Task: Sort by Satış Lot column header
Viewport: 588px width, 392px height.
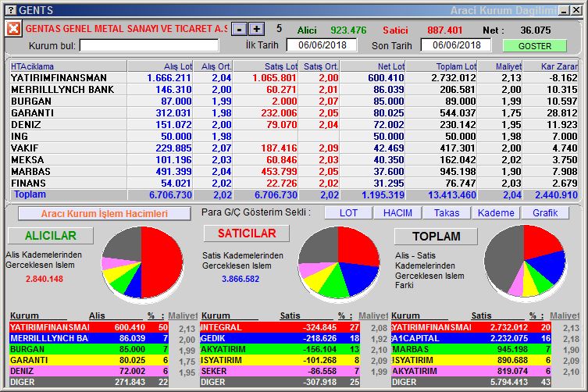Action: (265, 66)
